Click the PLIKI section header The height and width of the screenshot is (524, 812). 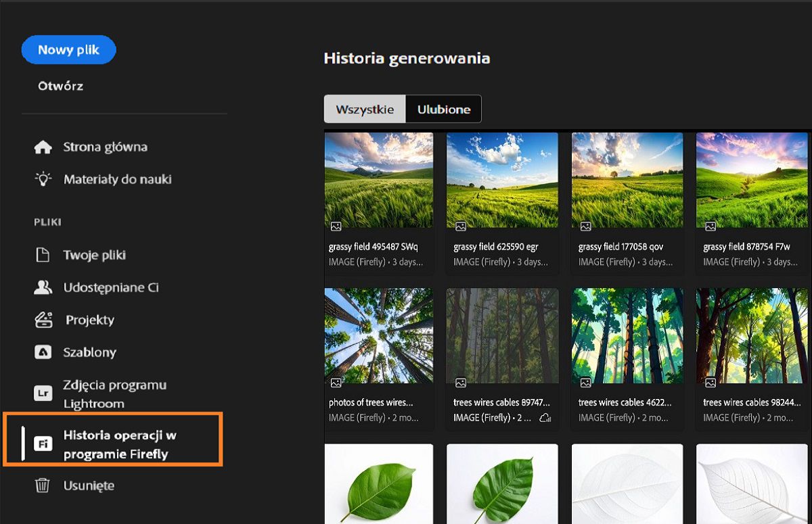tap(47, 222)
